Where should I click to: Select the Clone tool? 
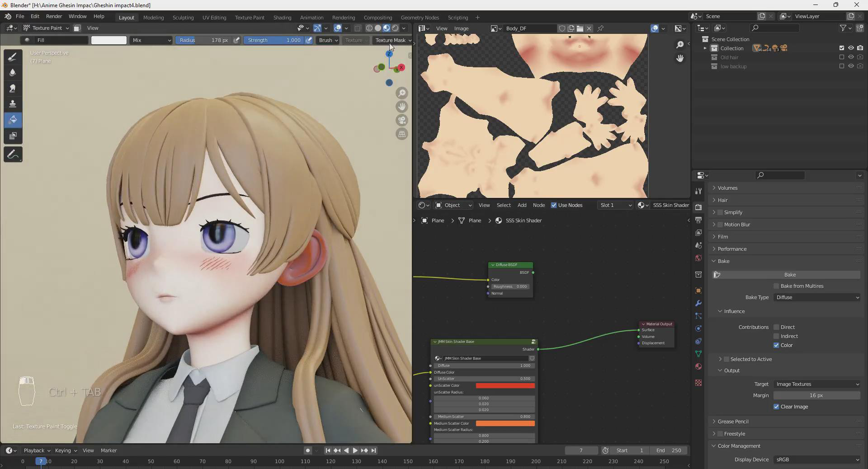[13, 104]
